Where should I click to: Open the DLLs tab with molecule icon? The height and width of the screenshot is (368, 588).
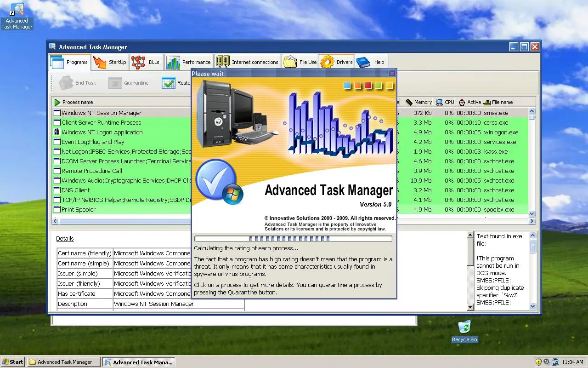click(x=146, y=62)
